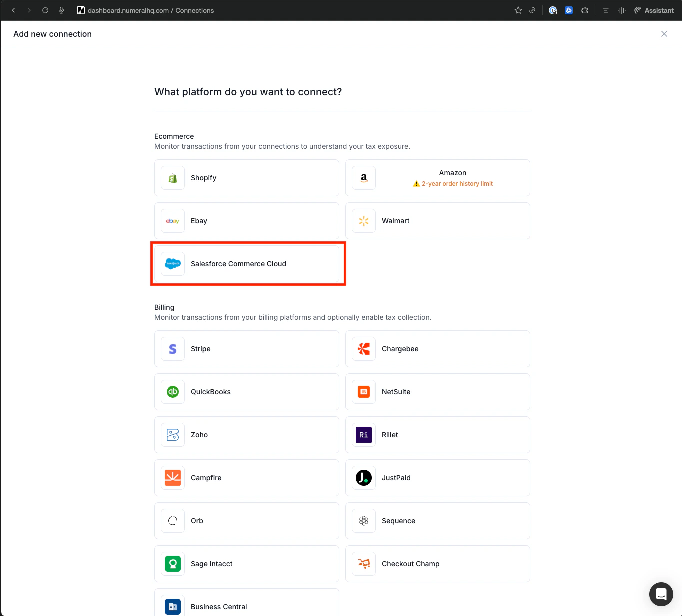Click the Ecommerce section heading

tap(174, 136)
